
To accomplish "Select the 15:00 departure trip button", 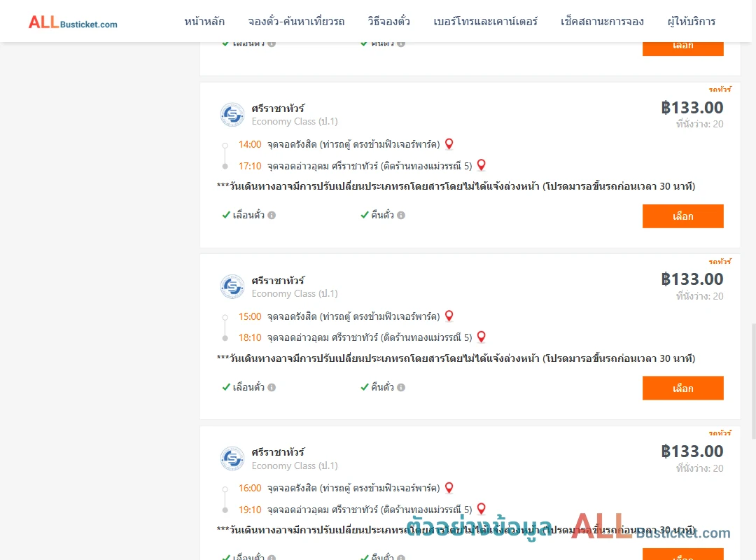I will coord(682,388).
